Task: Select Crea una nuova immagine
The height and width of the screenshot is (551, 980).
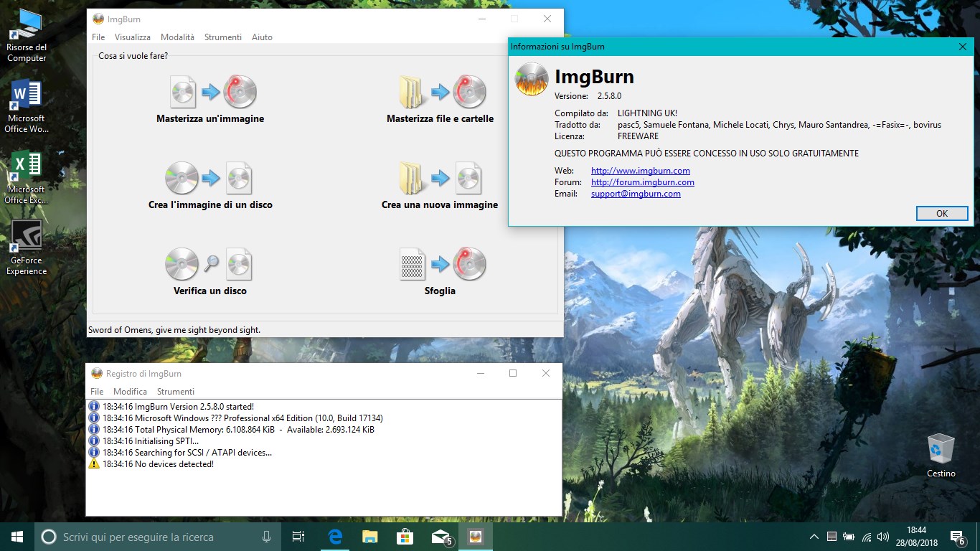Action: click(440, 186)
